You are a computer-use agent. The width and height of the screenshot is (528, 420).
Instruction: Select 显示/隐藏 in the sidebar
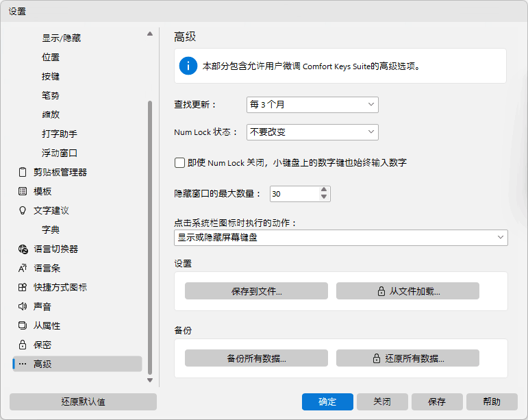click(61, 38)
